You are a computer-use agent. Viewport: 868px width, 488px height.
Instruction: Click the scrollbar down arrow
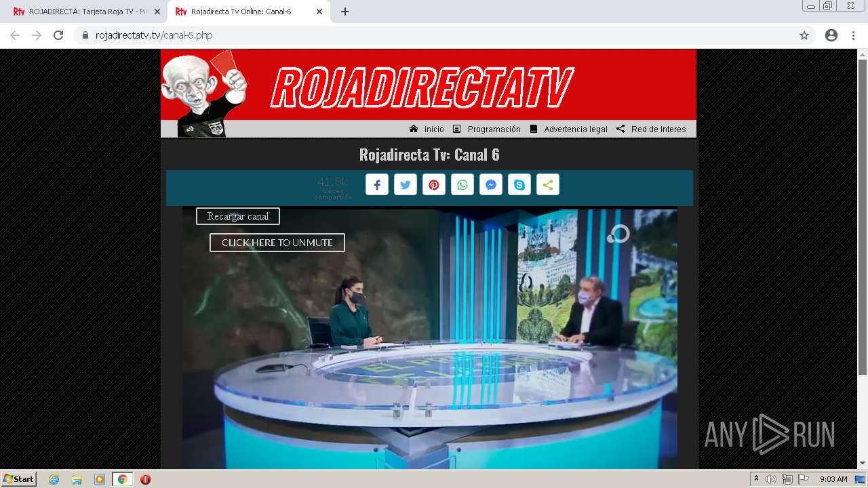point(863,464)
